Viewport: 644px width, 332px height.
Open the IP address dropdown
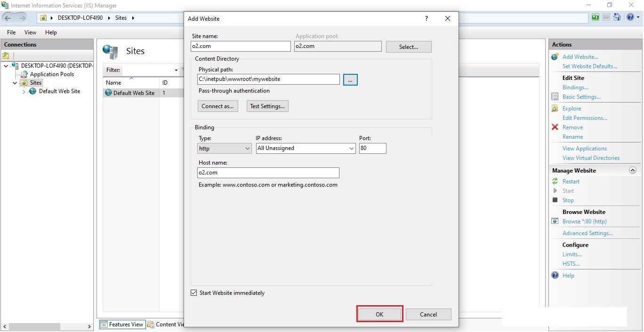[x=352, y=148]
